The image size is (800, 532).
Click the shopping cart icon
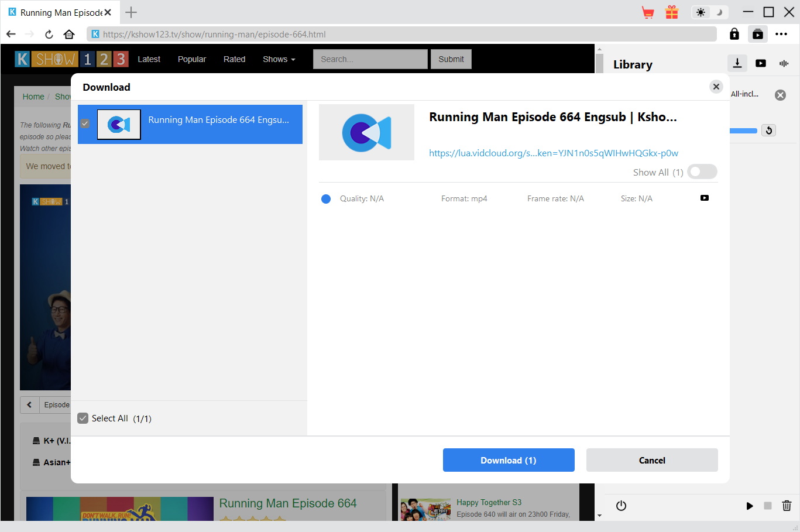tap(648, 12)
